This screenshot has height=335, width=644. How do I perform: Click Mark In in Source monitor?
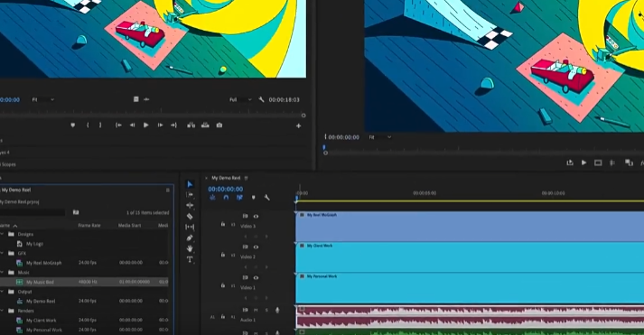88,126
